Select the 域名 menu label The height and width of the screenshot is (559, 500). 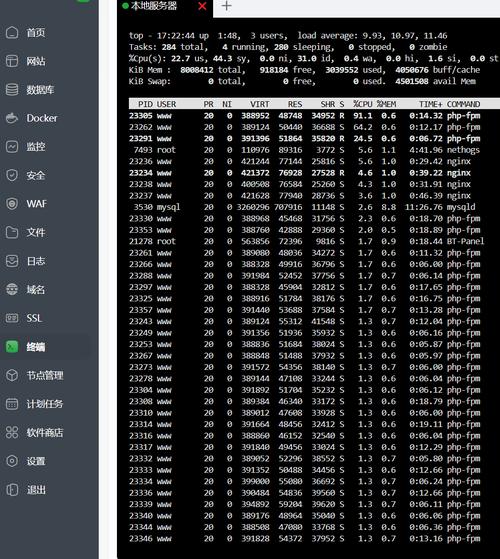36,289
